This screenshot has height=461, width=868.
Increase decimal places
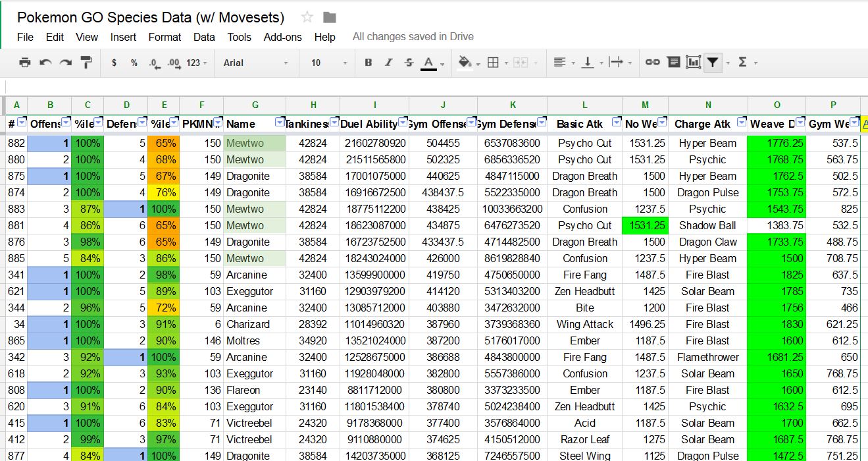coord(174,63)
